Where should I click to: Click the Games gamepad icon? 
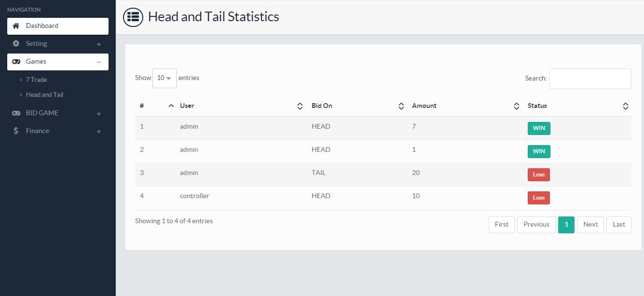pos(16,62)
